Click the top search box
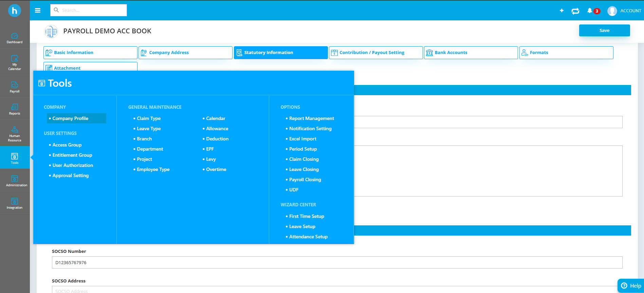 pos(89,10)
